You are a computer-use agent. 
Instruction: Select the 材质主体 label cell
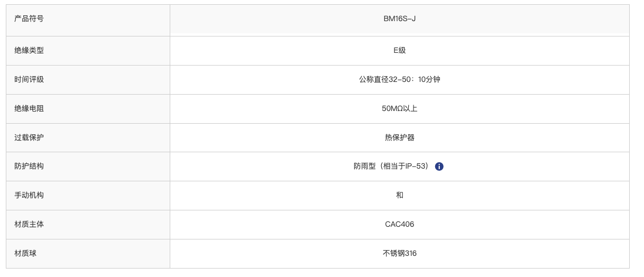(x=88, y=225)
